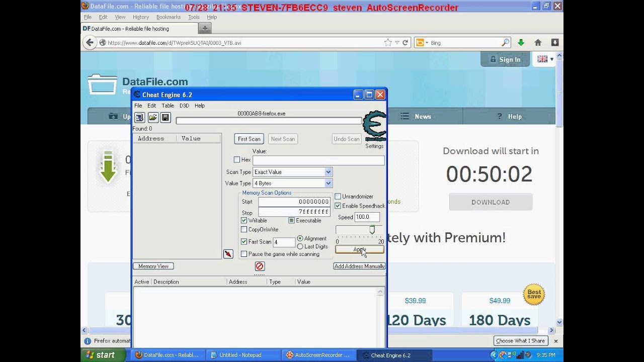Click the News tab on DataFile site
This screenshot has width=644, height=362.
[416, 116]
